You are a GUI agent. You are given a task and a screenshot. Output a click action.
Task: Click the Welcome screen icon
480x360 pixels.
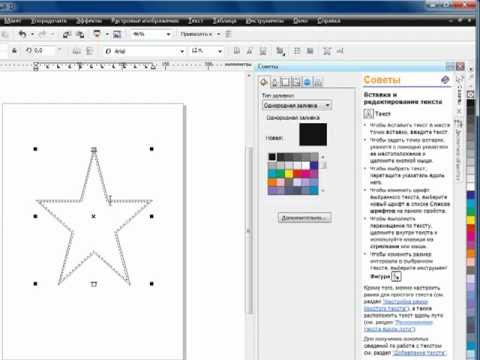point(117,34)
